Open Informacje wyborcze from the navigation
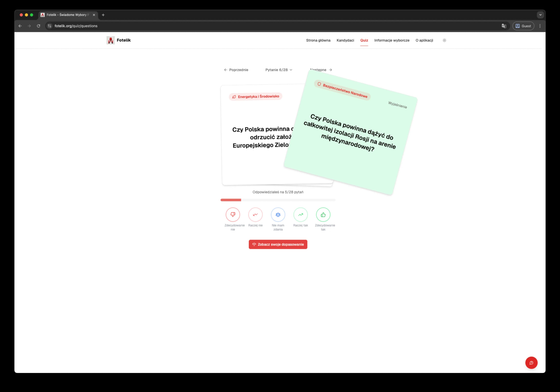The width and height of the screenshot is (560, 392). coord(392,40)
